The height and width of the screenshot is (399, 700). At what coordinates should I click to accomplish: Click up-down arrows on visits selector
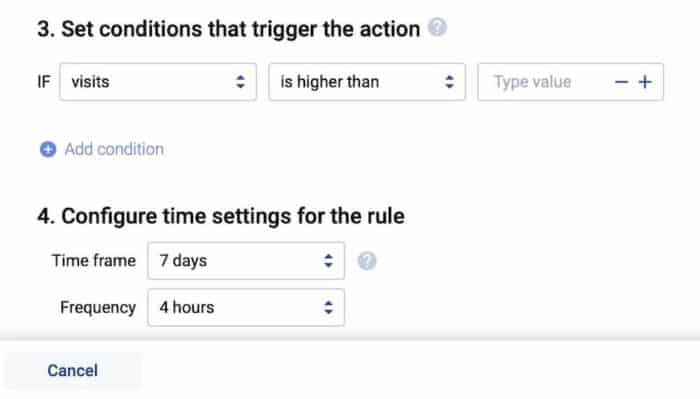point(240,82)
